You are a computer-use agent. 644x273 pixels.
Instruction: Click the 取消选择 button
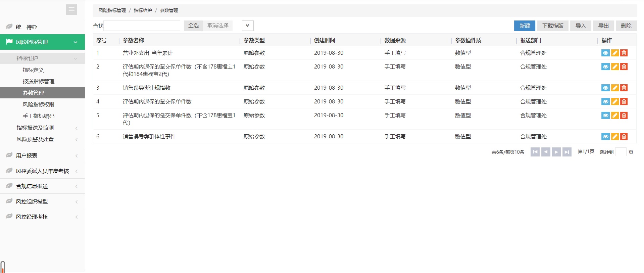point(218,26)
